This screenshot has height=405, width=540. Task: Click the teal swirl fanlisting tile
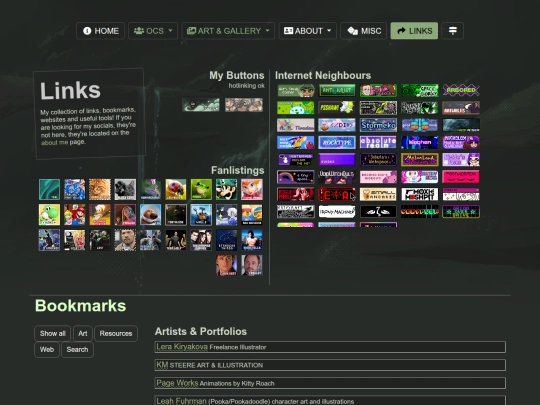click(x=49, y=189)
